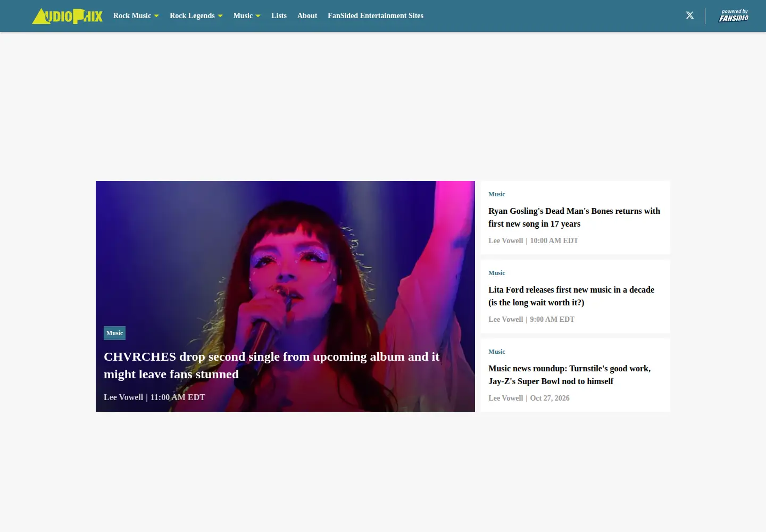Image resolution: width=766 pixels, height=532 pixels.
Task: Click Lee Vowell under news roundup story
Action: (x=506, y=398)
